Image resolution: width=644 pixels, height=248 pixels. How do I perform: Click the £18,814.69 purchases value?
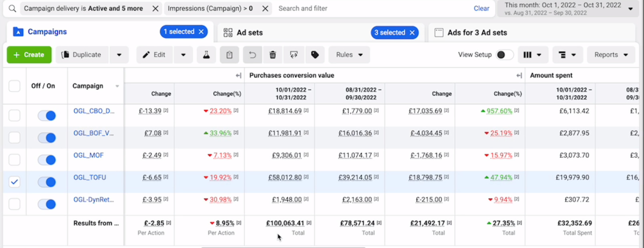pos(285,111)
